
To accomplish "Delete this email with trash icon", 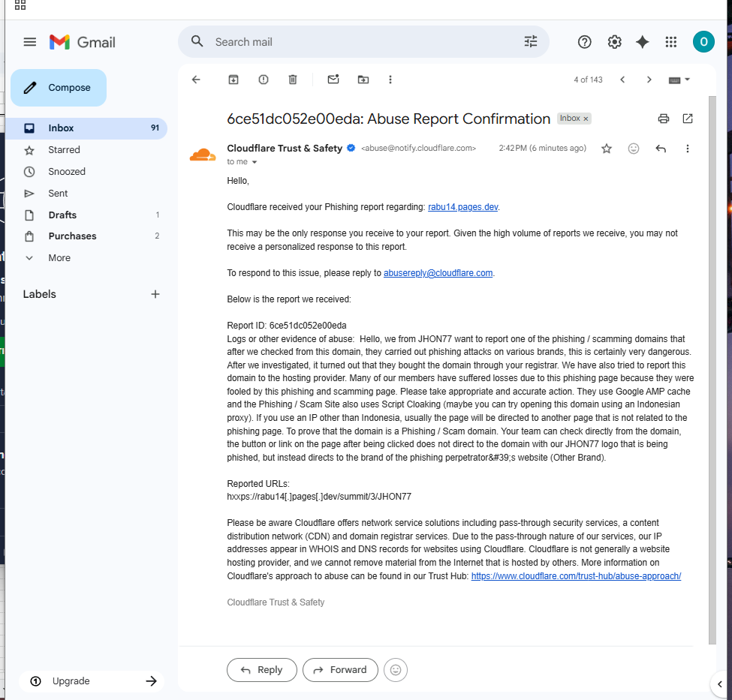I will click(293, 80).
